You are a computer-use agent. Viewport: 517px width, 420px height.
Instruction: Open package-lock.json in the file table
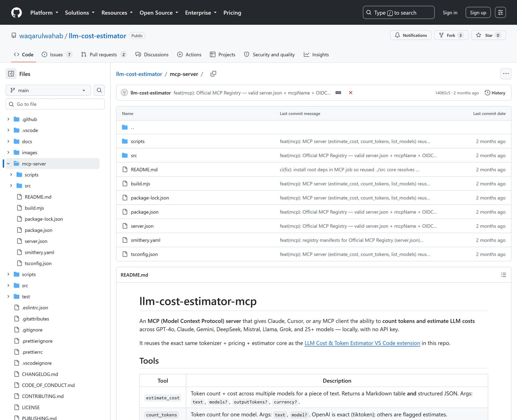click(150, 198)
